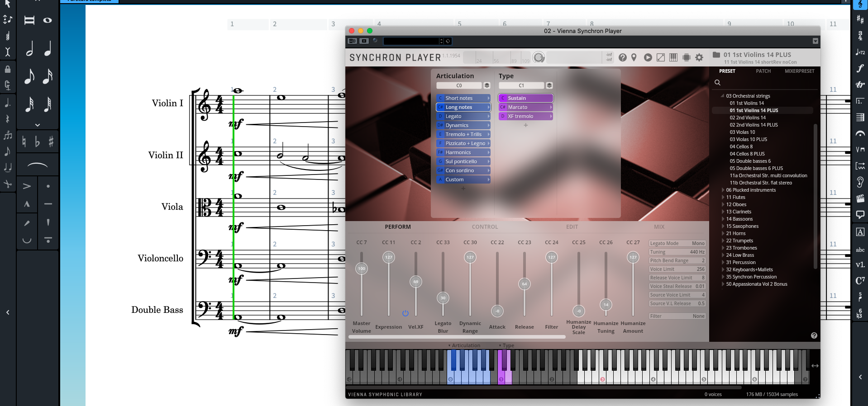This screenshot has width=868, height=406.
Task: Click the Legato Blur slider knob
Action: pos(443,298)
